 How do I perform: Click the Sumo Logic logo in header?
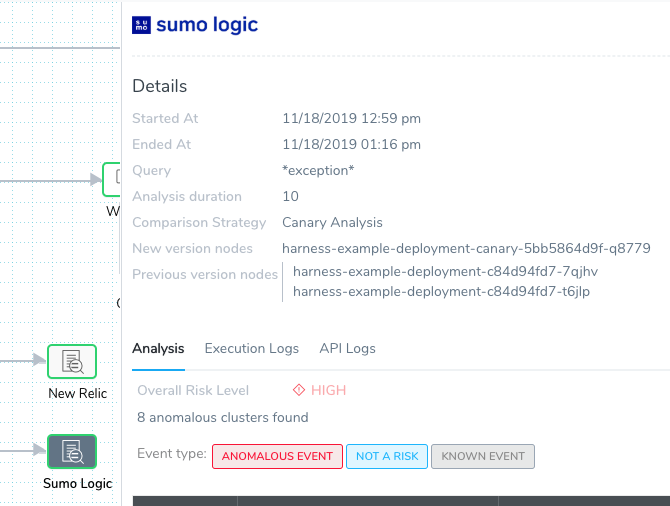195,25
